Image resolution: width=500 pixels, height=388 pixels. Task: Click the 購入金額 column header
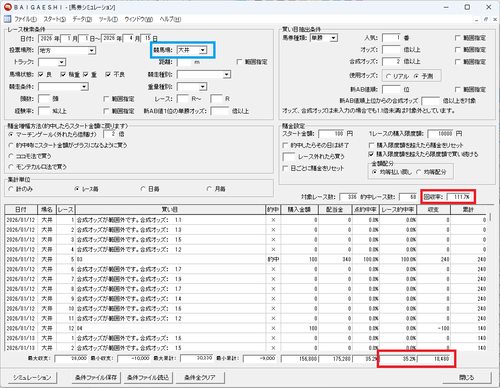[x=299, y=210]
